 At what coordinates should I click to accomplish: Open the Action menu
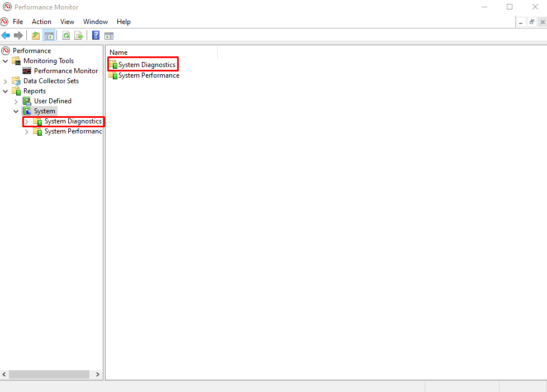tap(41, 21)
